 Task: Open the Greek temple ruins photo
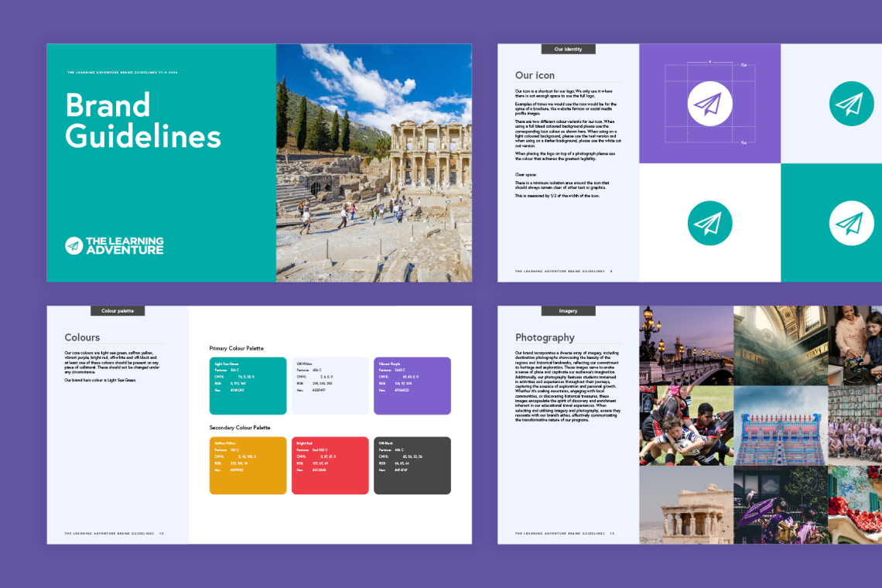[686, 504]
